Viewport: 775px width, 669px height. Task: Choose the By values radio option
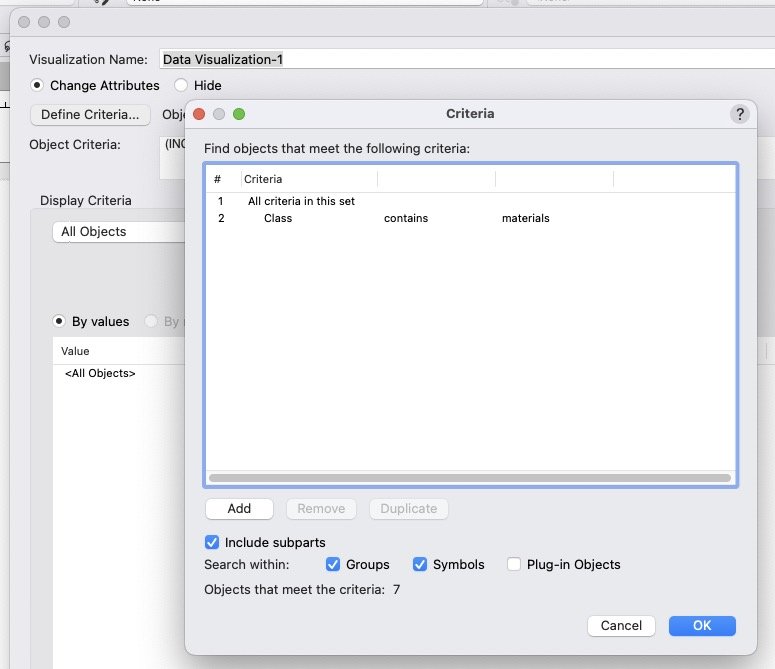(x=59, y=322)
